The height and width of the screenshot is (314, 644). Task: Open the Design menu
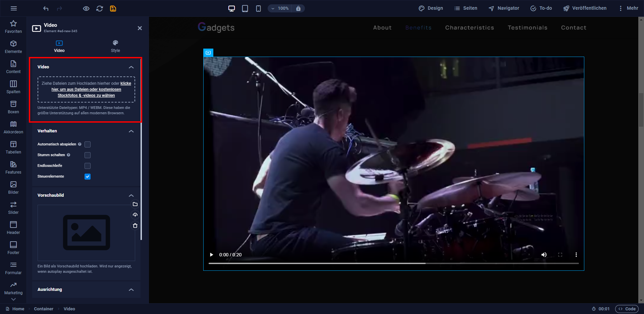coord(431,8)
